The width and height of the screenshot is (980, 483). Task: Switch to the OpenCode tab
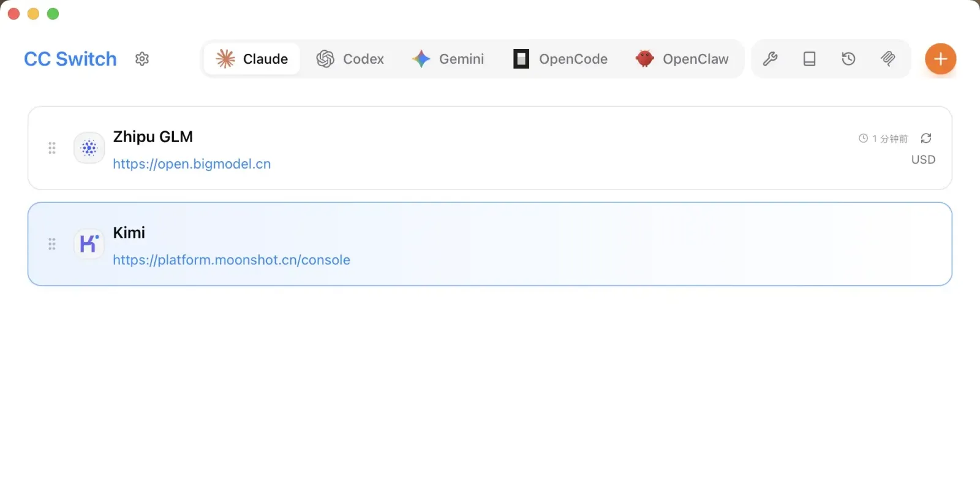560,59
